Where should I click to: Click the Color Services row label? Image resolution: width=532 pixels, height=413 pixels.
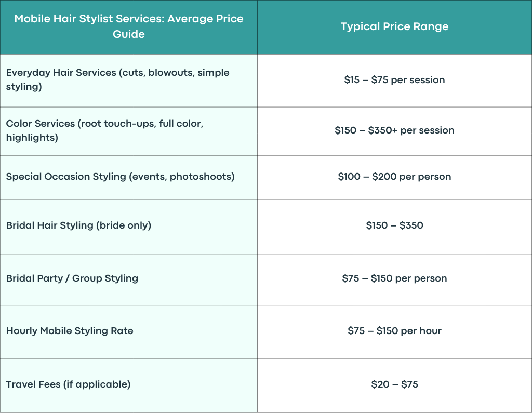[x=104, y=130]
